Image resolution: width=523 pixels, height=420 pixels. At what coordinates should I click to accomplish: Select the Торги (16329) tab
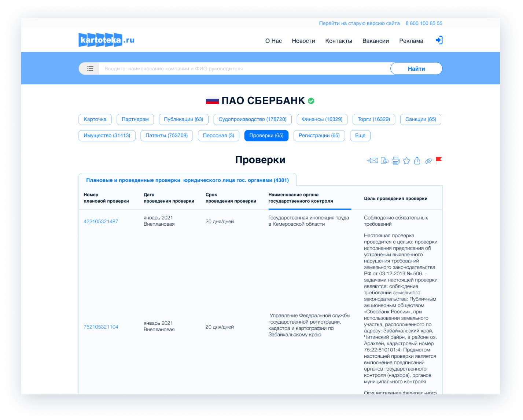(374, 119)
